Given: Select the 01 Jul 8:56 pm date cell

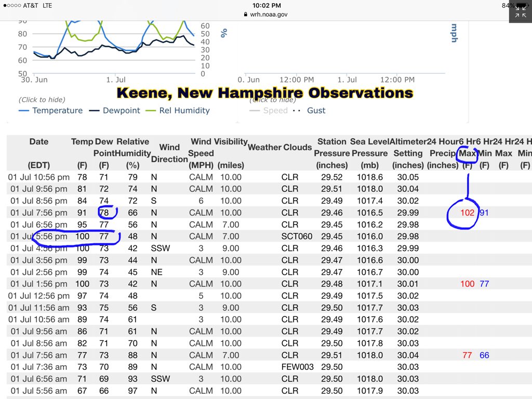Looking at the screenshot, I should tap(38, 201).
